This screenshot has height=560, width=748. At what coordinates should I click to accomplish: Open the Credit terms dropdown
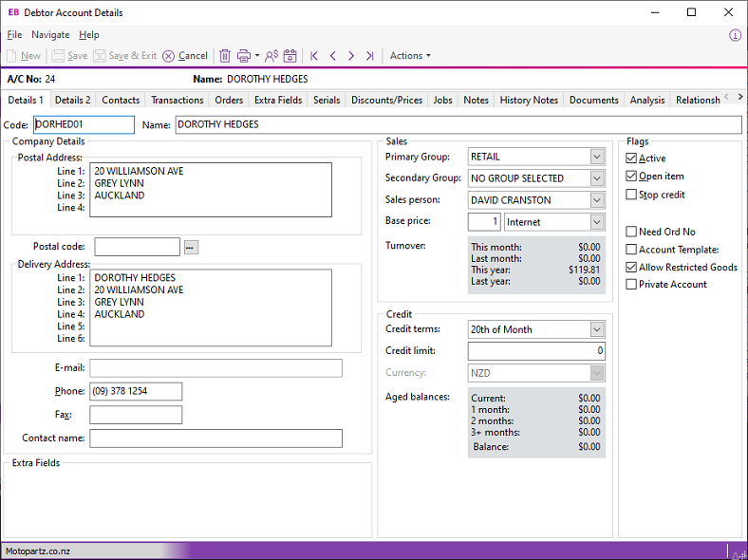[x=596, y=329]
